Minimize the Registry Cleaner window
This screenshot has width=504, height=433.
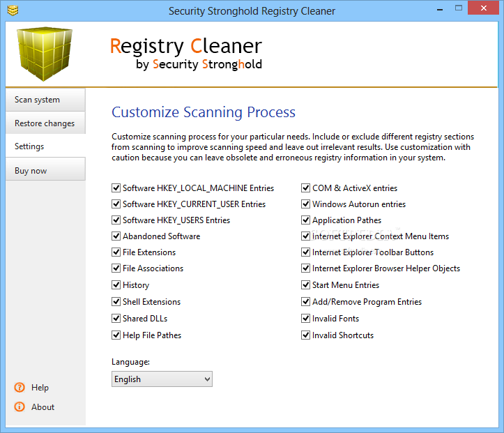click(440, 8)
